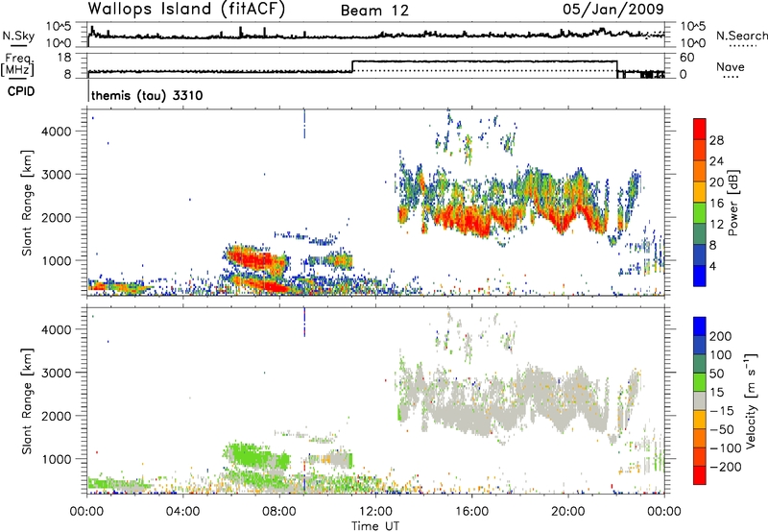This screenshot has width=768, height=532.
Task: Select the date text '05/Jan/2009'
Action: [x=613, y=10]
